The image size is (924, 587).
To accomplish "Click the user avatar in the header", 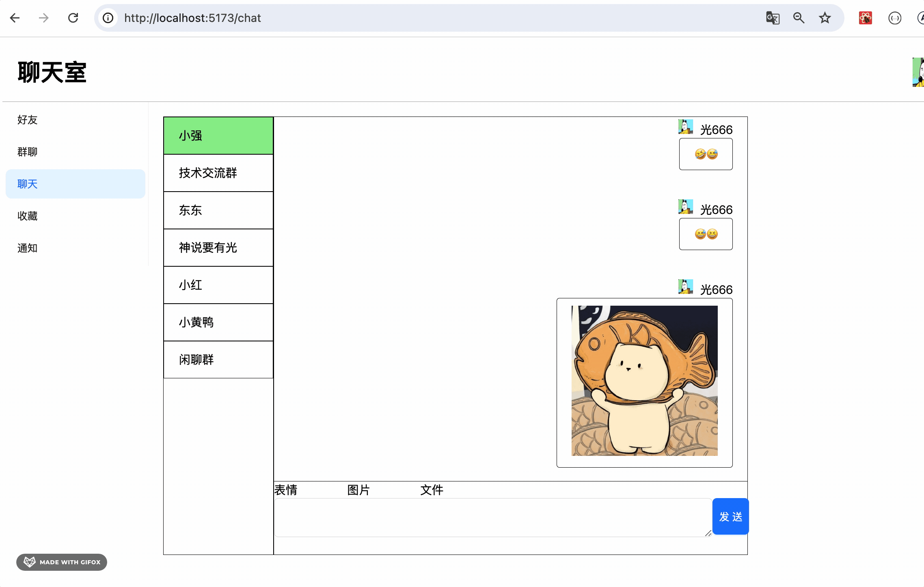I will point(918,72).
